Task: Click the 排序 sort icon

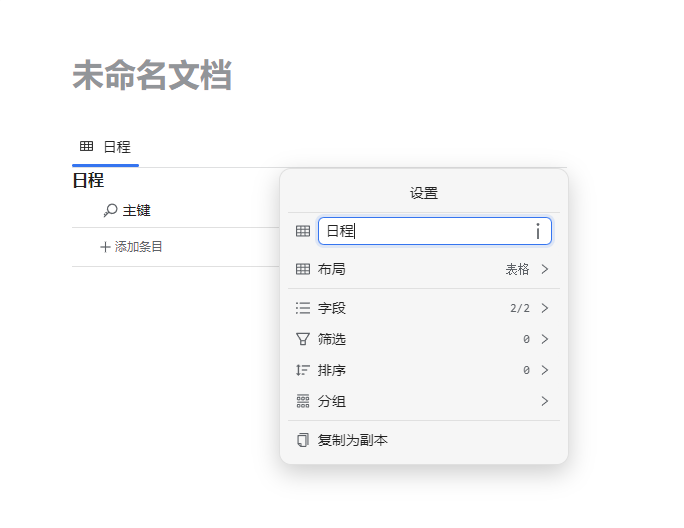Action: coord(303,370)
